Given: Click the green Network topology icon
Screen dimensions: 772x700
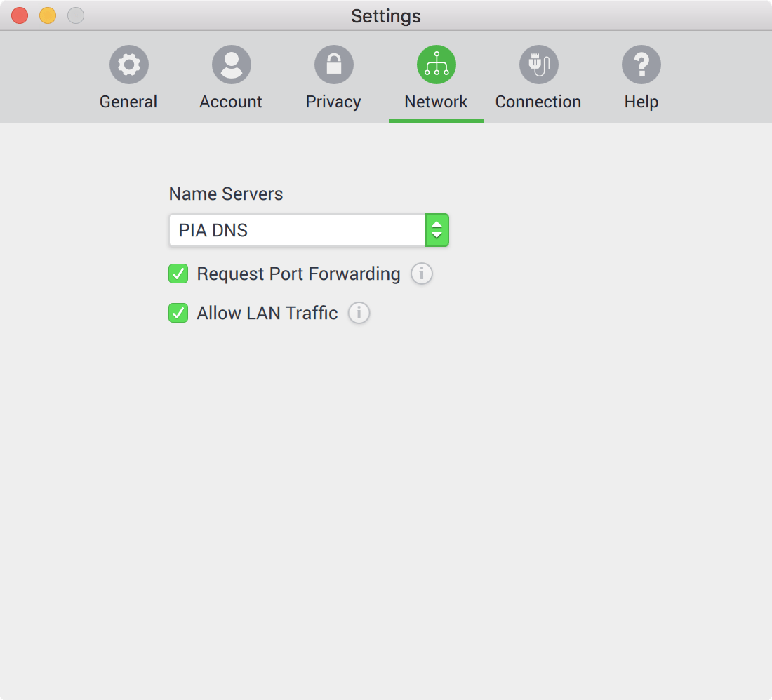Looking at the screenshot, I should coord(436,65).
